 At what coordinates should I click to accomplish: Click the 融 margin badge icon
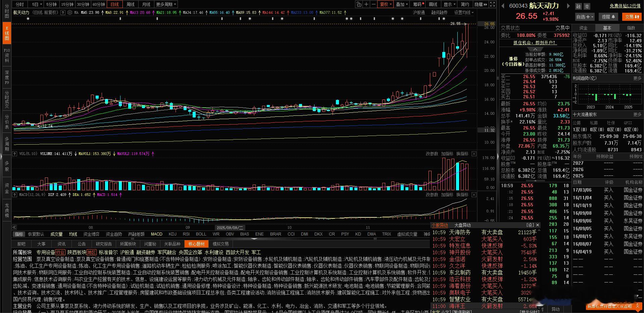click(x=578, y=6)
